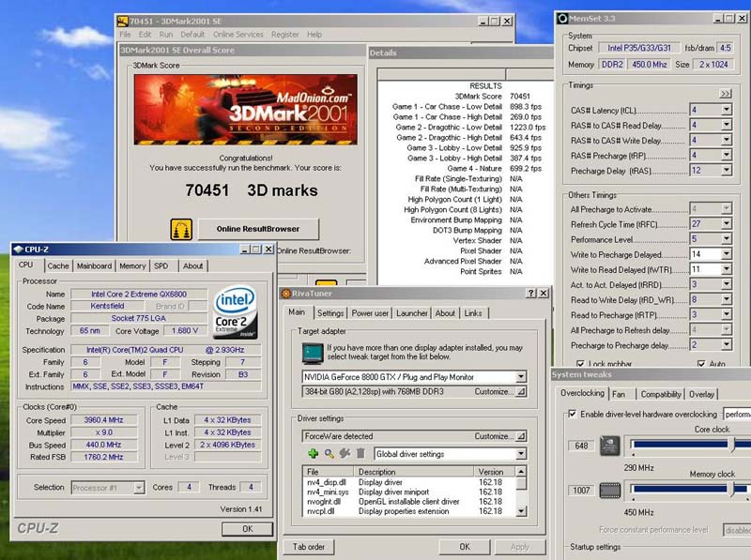This screenshot has width=751, height=560.
Task: Switch to the Cache tab in CPU-Z
Action: (x=58, y=265)
